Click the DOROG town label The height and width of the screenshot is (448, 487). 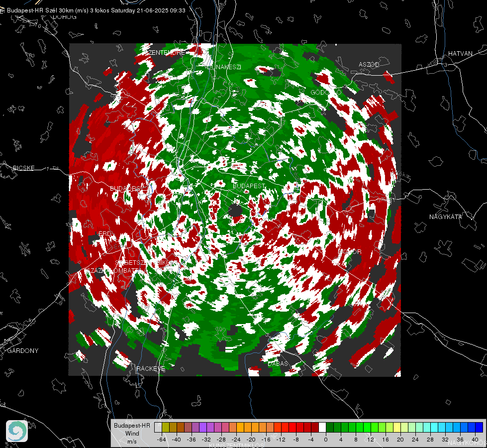coord(65,17)
